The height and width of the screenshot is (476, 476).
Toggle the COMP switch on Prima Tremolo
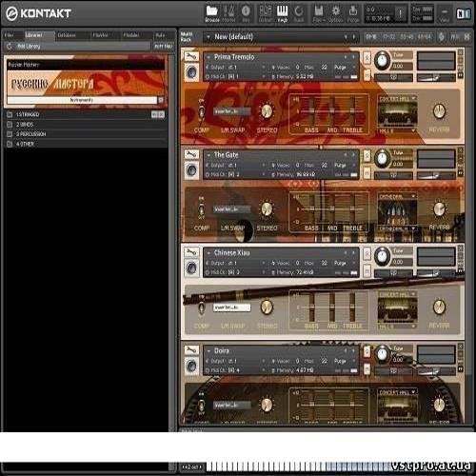pos(201,111)
